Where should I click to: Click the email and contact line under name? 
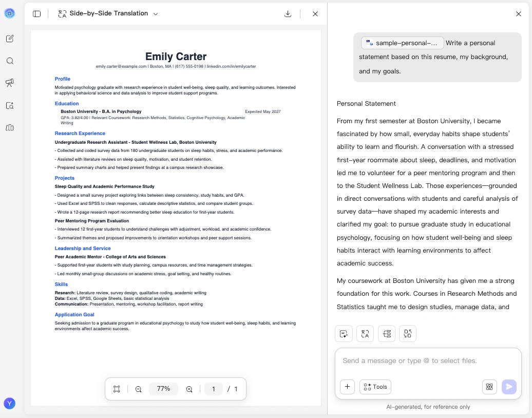coord(176,67)
